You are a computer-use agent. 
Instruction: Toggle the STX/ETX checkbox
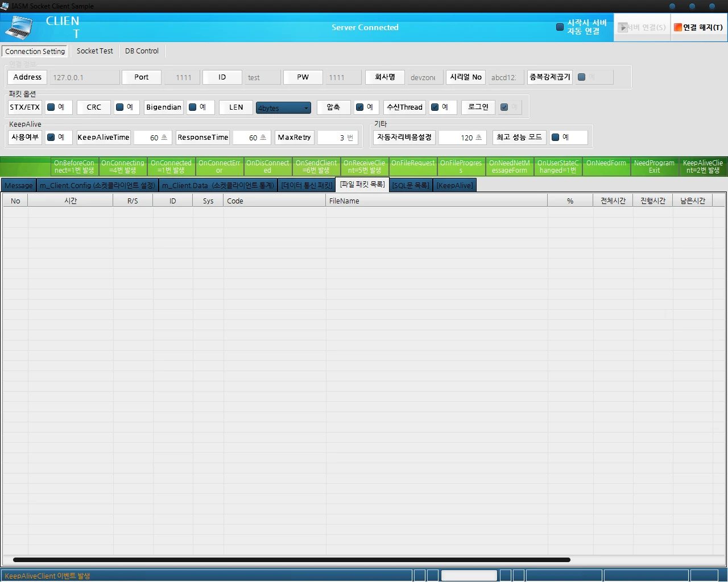(x=51, y=107)
